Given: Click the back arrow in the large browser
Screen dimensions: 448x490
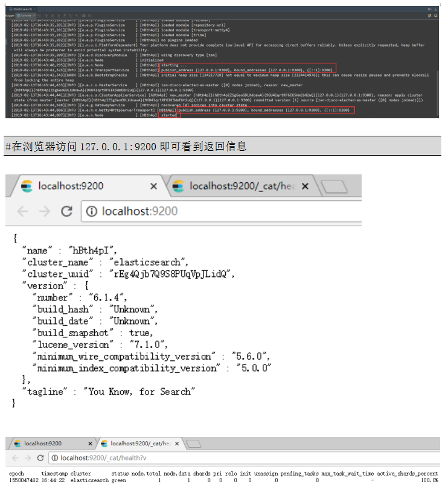Looking at the screenshot, I should 22,212.
